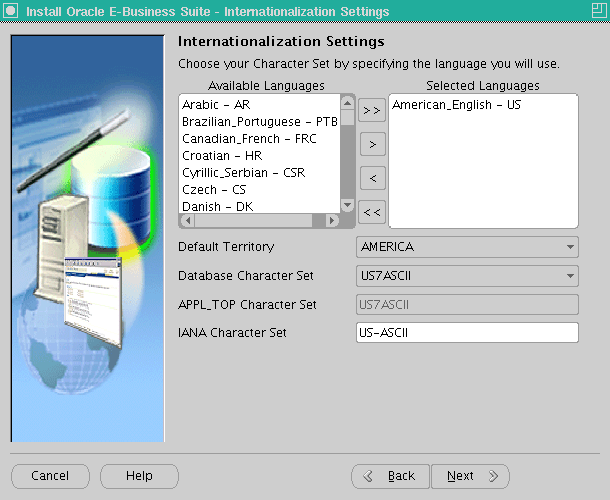
Task: Select American_English - US in selected languages
Action: pyautogui.click(x=483, y=104)
